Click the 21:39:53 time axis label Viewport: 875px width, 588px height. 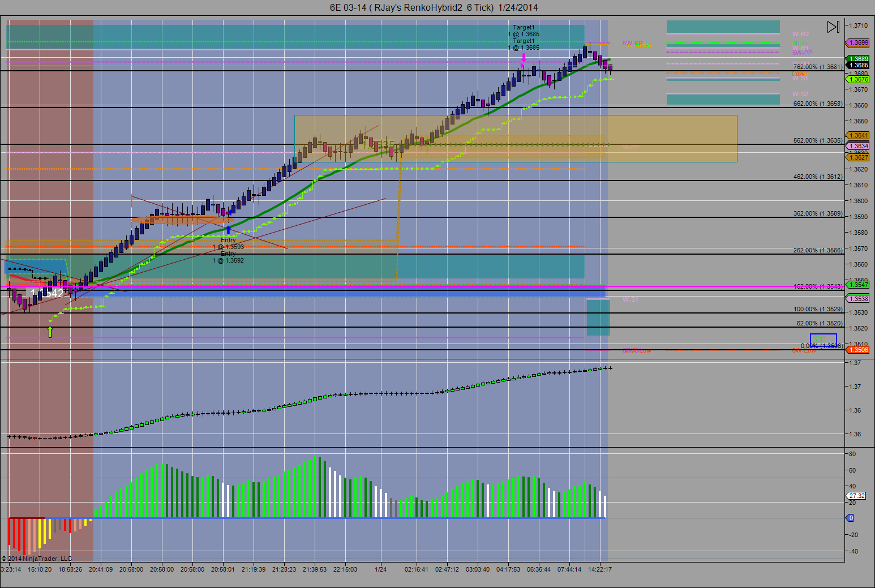coord(314,569)
